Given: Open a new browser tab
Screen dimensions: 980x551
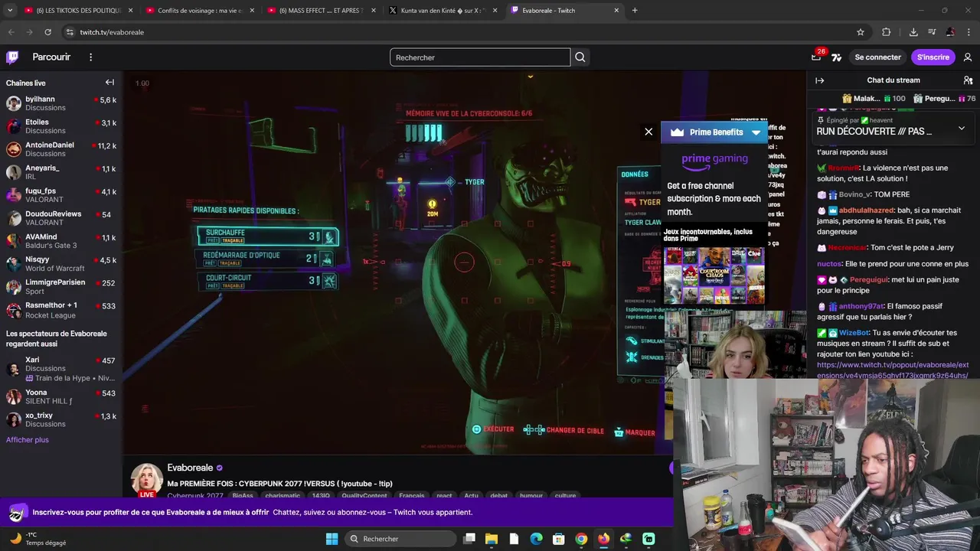Looking at the screenshot, I should [x=635, y=10].
